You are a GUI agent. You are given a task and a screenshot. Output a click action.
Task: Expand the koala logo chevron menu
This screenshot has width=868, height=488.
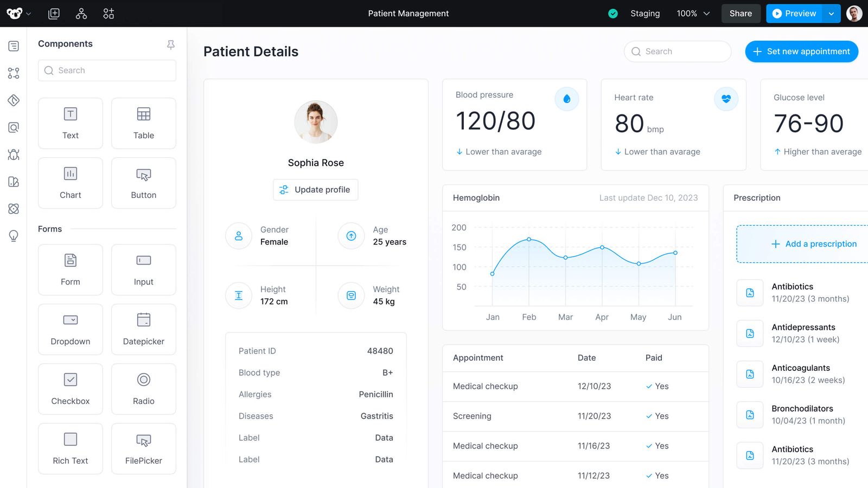click(x=29, y=14)
